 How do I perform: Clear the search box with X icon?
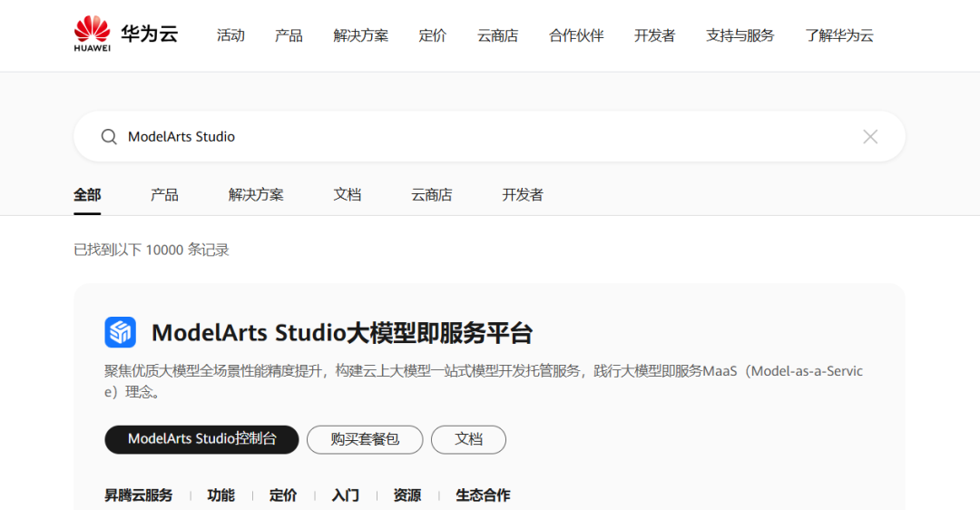[x=869, y=137]
